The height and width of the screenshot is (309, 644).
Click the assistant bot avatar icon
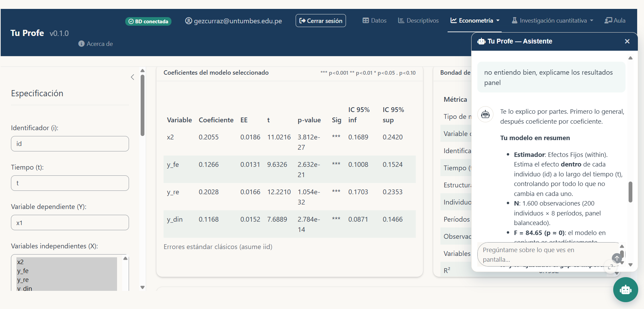485,114
